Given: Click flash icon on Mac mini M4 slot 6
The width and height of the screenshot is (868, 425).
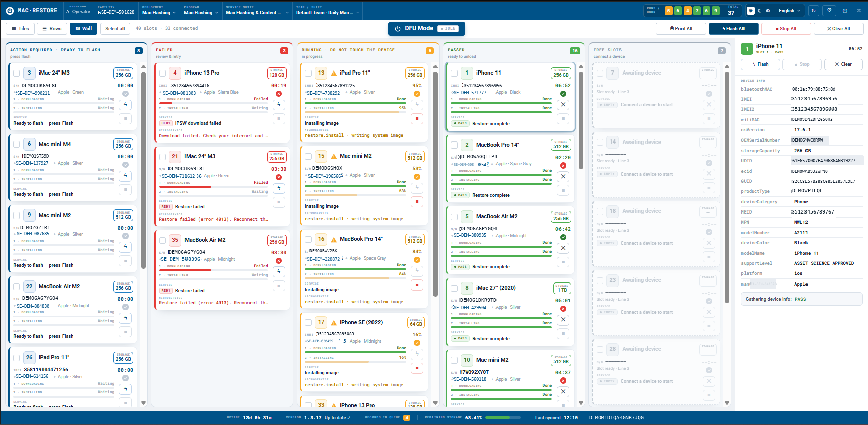Looking at the screenshot, I should (126, 176).
